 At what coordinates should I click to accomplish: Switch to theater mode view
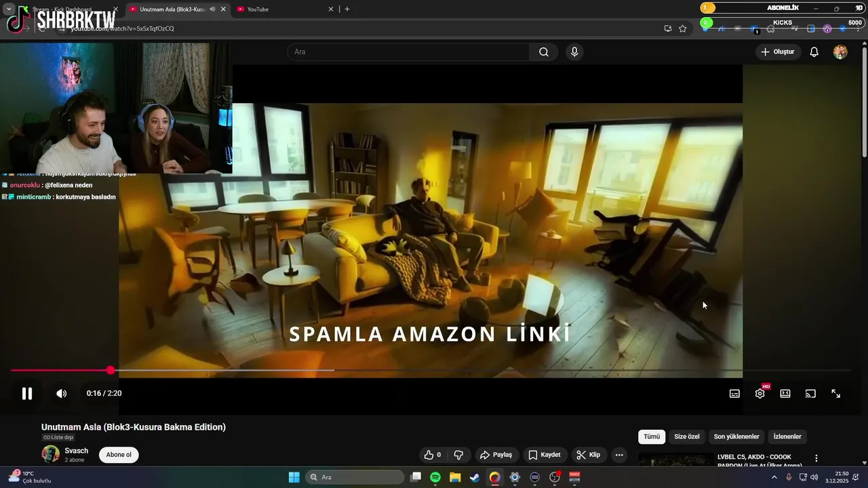(785, 393)
